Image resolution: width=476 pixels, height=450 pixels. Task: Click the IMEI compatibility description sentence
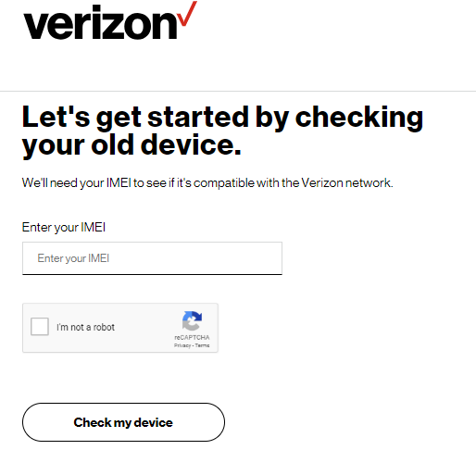point(207,183)
